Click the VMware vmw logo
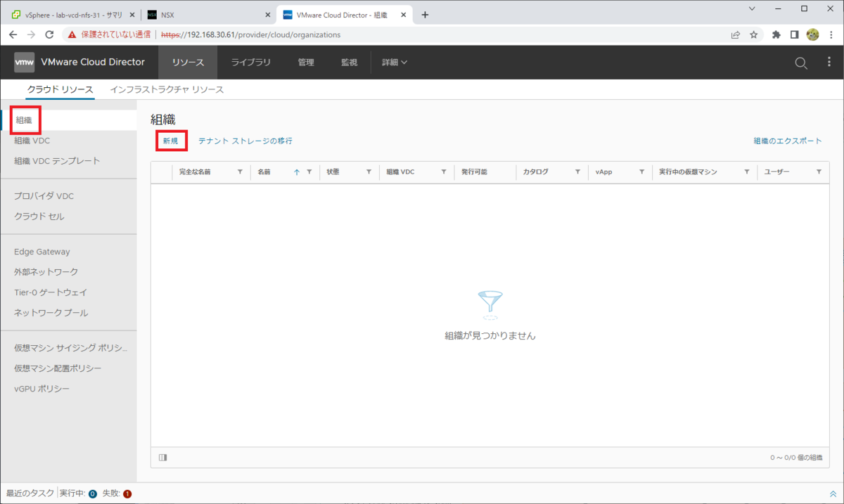The image size is (844, 504). point(25,63)
